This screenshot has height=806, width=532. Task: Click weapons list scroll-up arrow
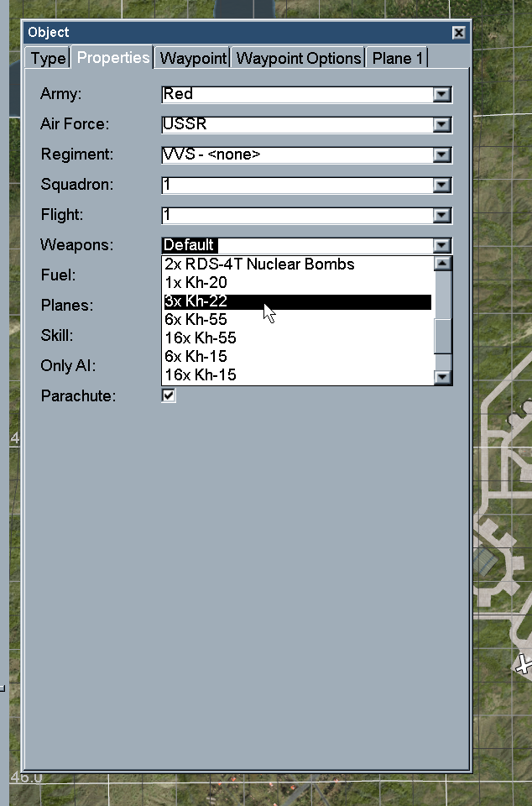coord(443,264)
